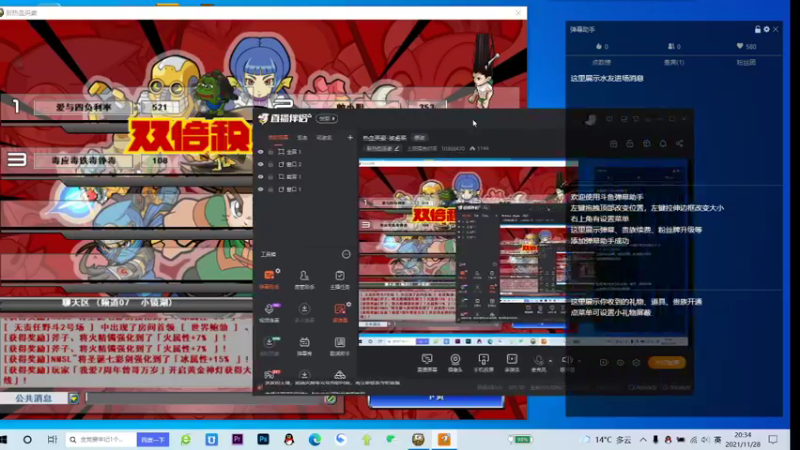The image size is (800, 450).
Task: Switch to the second scene tab
Action: pyautogui.click(x=302, y=138)
